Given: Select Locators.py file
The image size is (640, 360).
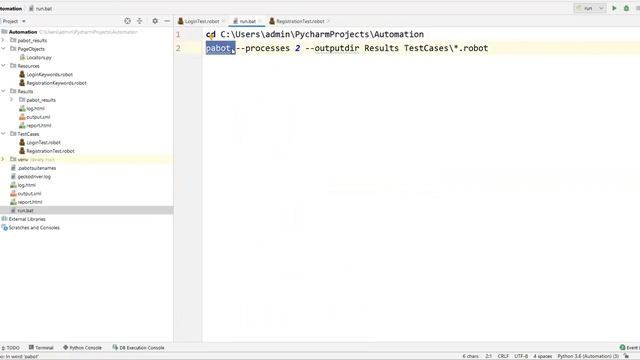Looking at the screenshot, I should click(x=39, y=58).
